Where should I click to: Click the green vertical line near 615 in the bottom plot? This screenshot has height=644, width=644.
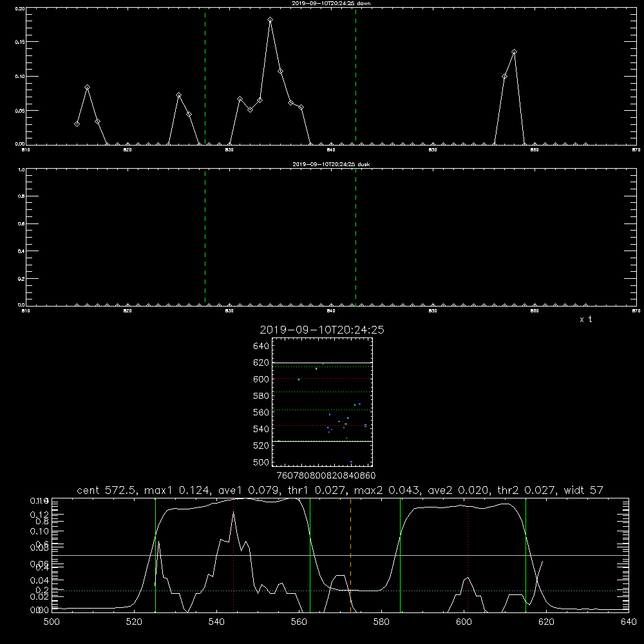pos(526,555)
